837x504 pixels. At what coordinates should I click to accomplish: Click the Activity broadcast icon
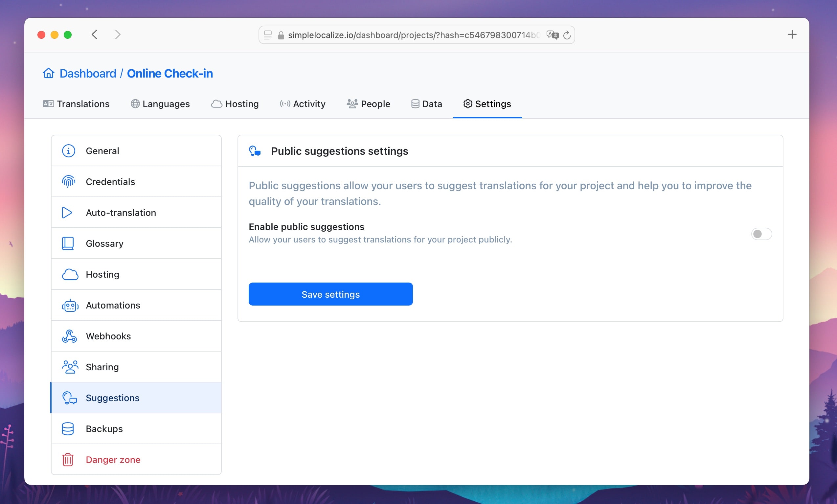coord(285,104)
